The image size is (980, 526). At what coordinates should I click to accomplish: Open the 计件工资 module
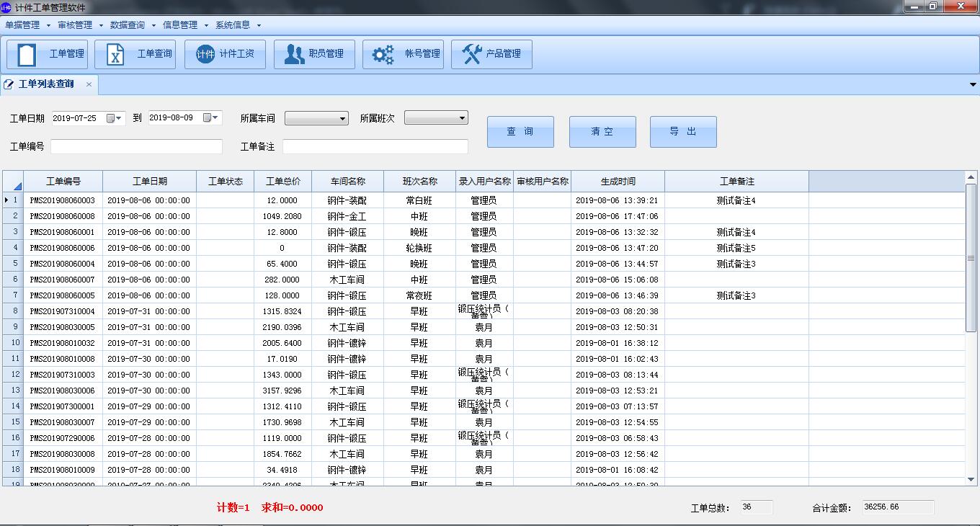pos(225,54)
